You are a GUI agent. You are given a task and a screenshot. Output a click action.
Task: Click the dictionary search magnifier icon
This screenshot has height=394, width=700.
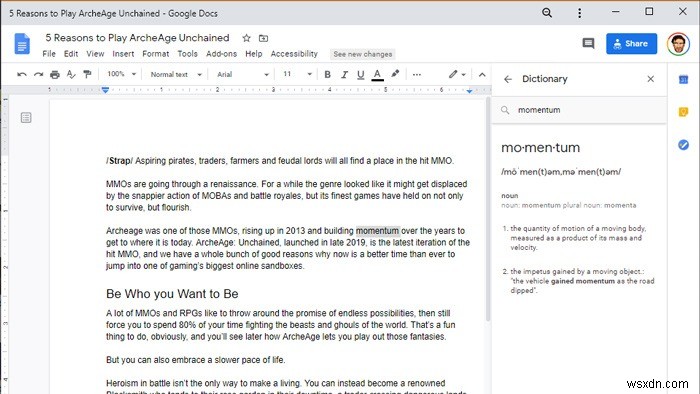pyautogui.click(x=505, y=110)
